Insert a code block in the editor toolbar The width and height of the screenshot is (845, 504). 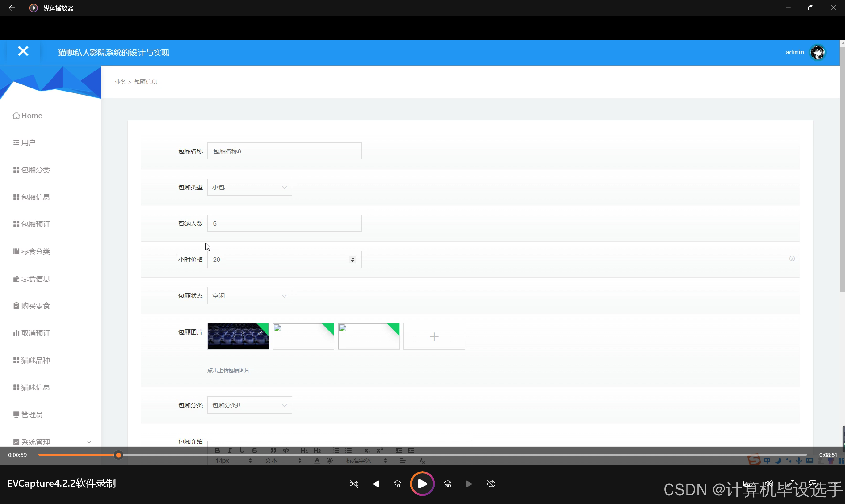tap(286, 450)
